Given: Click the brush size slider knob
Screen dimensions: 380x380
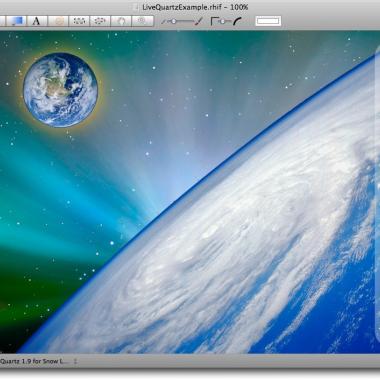Looking at the screenshot, I should (174, 21).
